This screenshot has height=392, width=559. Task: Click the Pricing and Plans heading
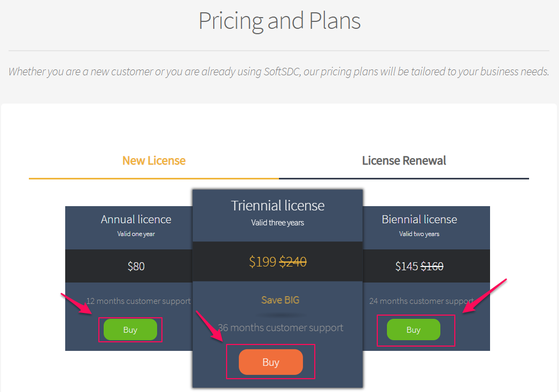(279, 21)
